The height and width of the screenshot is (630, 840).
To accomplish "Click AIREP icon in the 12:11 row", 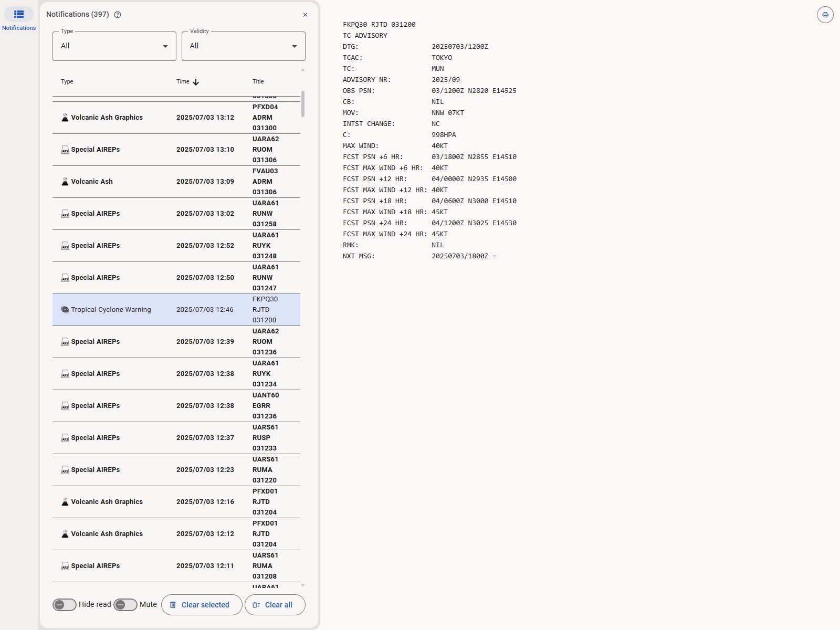I will click(x=65, y=566).
